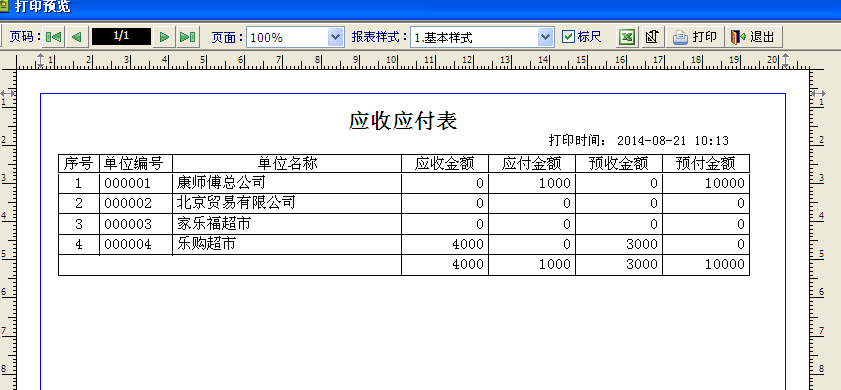Select the top margin marker on left ruler
Image resolution: width=841 pixels, height=390 pixels.
[8, 93]
